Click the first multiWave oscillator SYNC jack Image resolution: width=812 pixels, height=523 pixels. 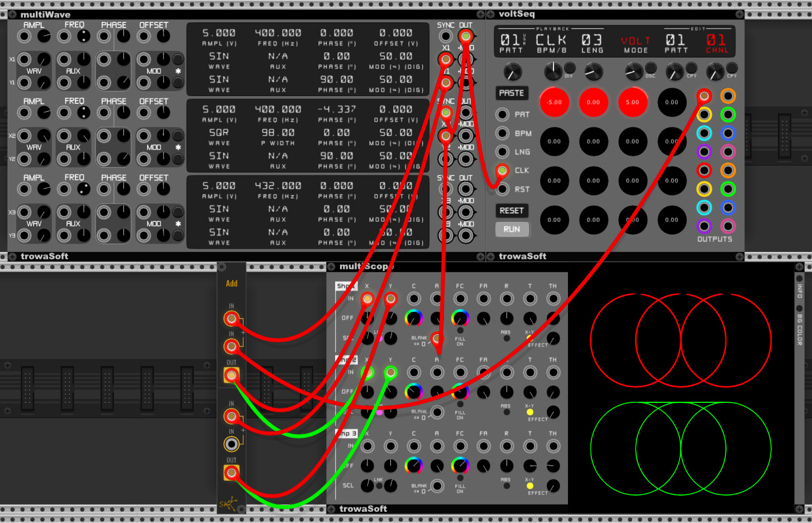(x=446, y=37)
